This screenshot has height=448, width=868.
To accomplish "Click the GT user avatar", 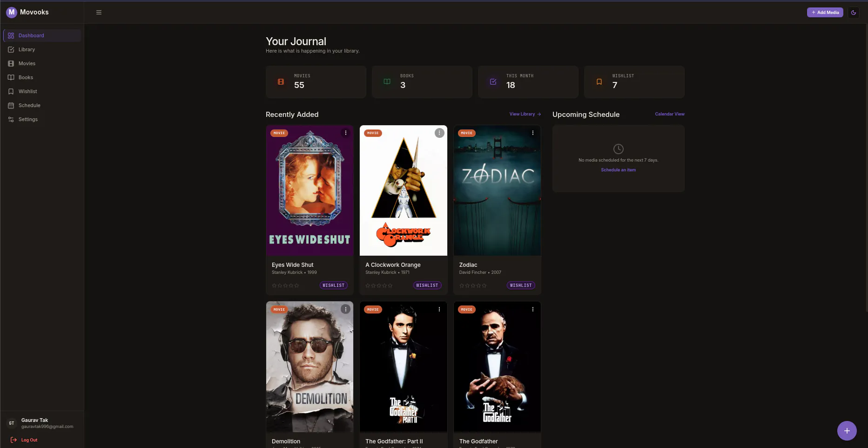I will tap(12, 423).
